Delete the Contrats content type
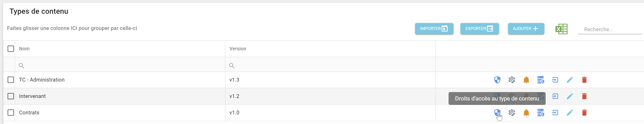The height and width of the screenshot is (124, 644). click(584, 113)
